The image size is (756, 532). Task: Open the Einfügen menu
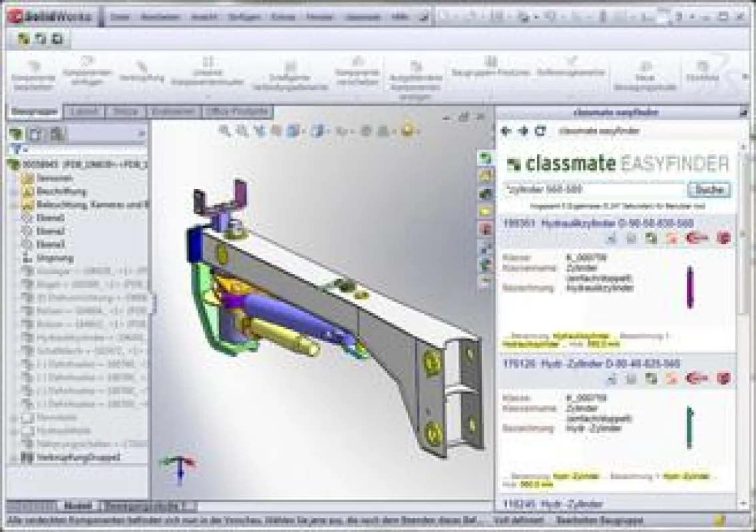coord(244,17)
